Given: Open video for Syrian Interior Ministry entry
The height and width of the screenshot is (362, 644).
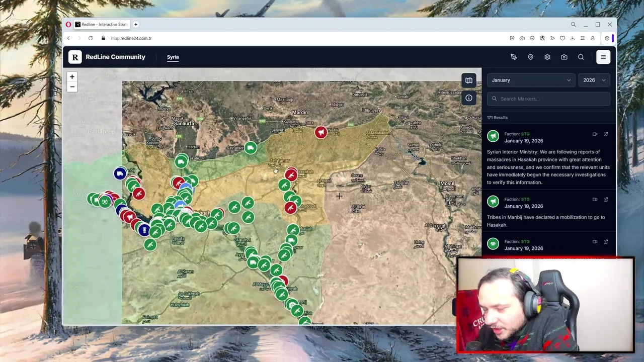Looking at the screenshot, I should click(x=595, y=134).
